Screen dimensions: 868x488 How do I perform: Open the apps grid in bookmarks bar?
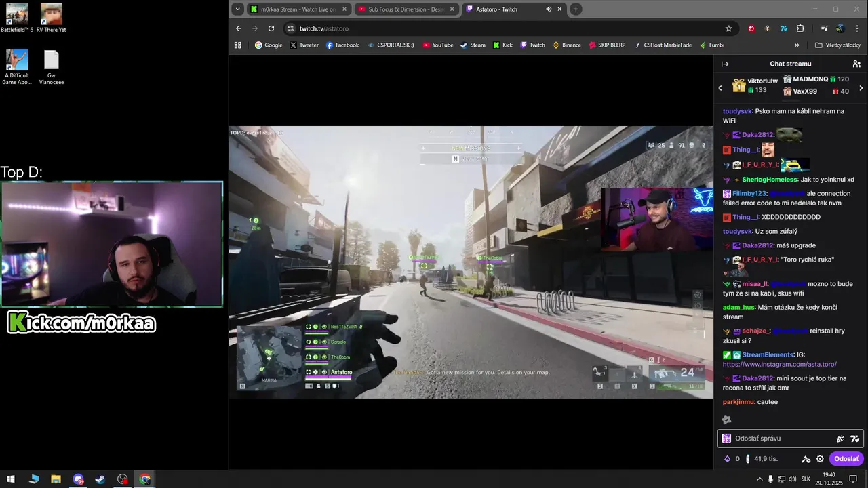point(238,45)
